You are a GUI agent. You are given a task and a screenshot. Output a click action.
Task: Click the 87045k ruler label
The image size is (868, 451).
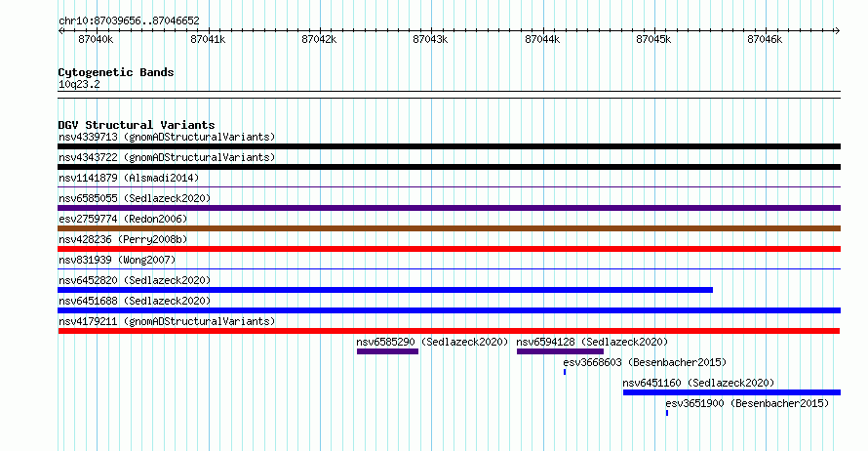[653, 40]
